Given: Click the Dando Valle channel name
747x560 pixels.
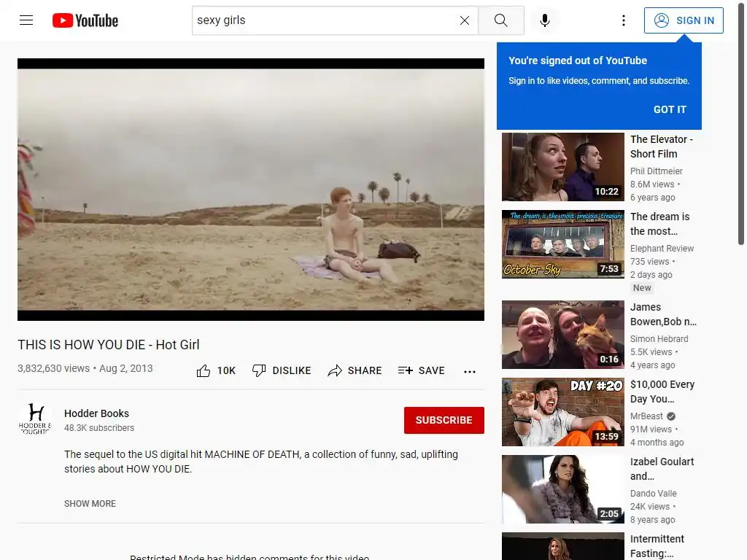Looking at the screenshot, I should (x=653, y=494).
